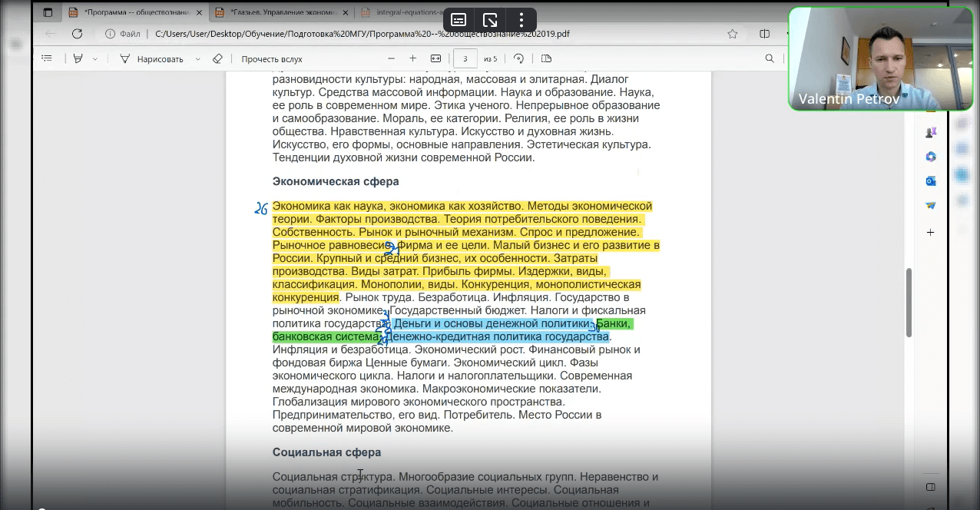Select the eraser tool

217,58
